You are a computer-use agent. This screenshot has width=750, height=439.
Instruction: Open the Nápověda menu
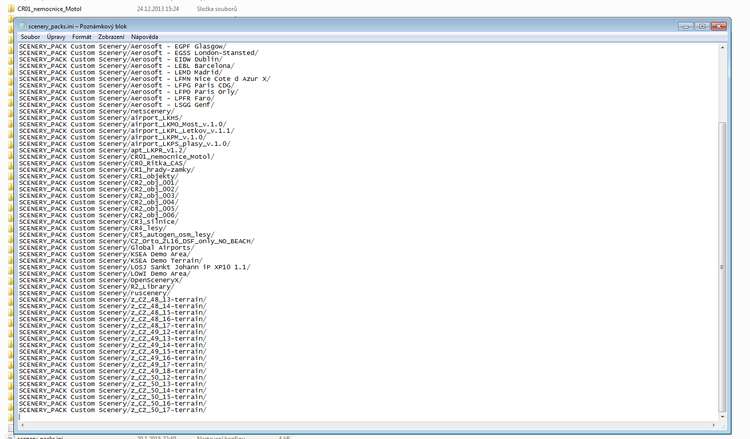coord(144,37)
